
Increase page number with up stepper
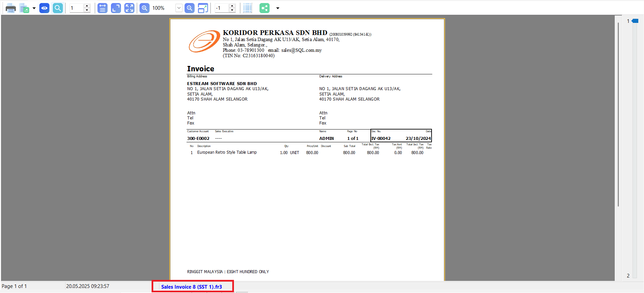[x=87, y=6]
